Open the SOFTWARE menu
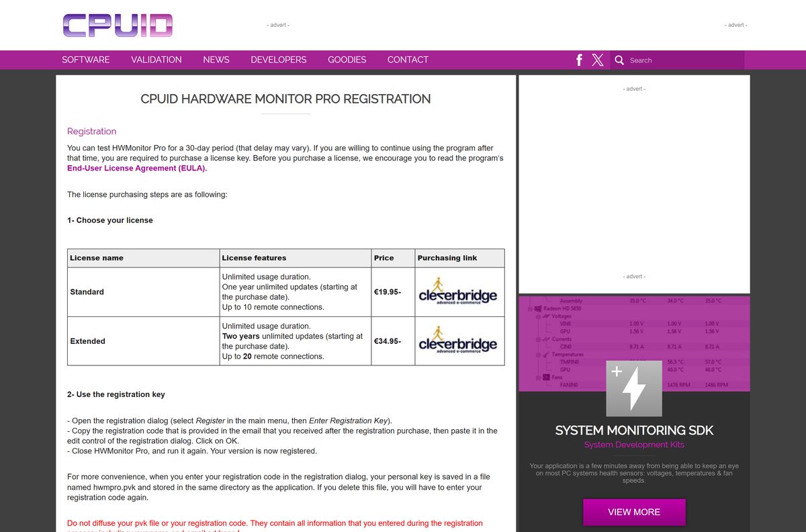The image size is (806, 532). pos(86,60)
